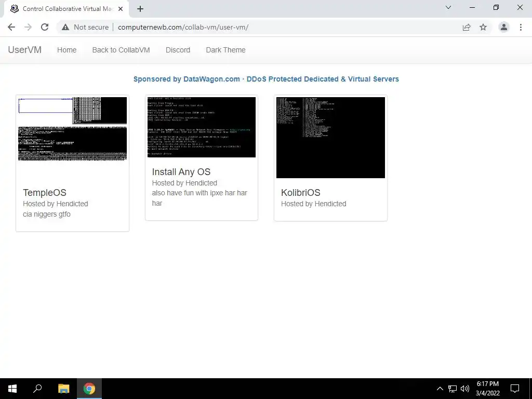This screenshot has width=532, height=399.
Task: Click the ipxe har har description
Action: pos(199,198)
